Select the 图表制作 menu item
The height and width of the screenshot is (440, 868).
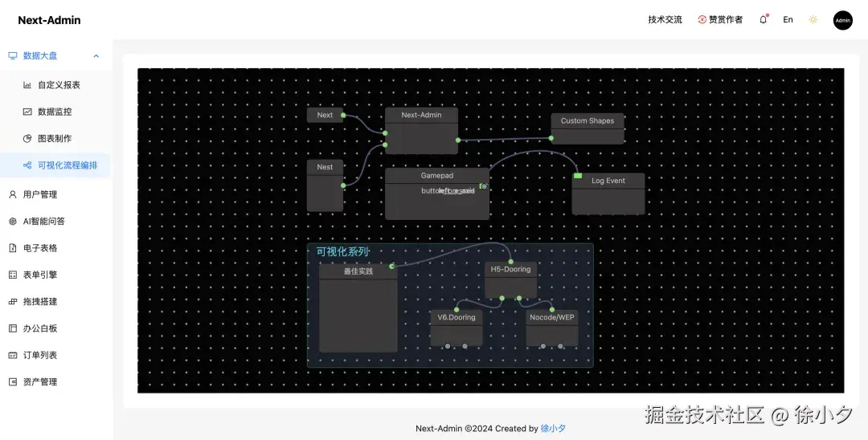pos(55,138)
